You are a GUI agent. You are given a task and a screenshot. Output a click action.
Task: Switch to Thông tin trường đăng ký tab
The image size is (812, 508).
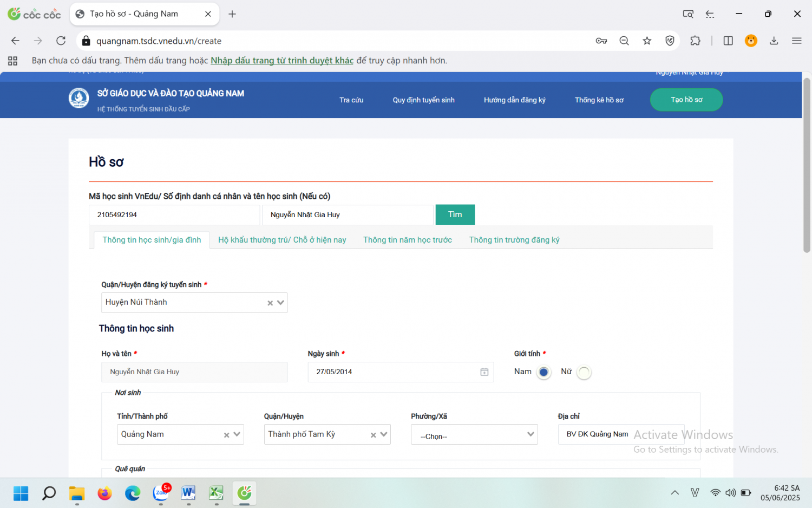pos(514,240)
